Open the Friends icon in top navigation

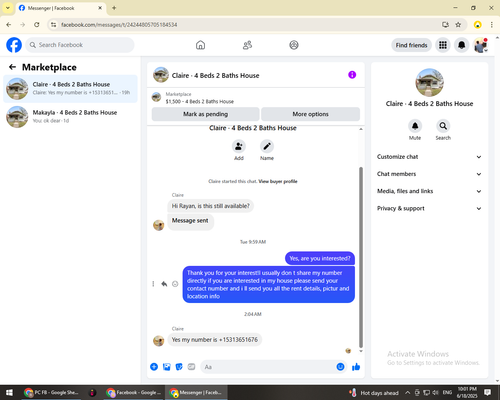pos(247,45)
